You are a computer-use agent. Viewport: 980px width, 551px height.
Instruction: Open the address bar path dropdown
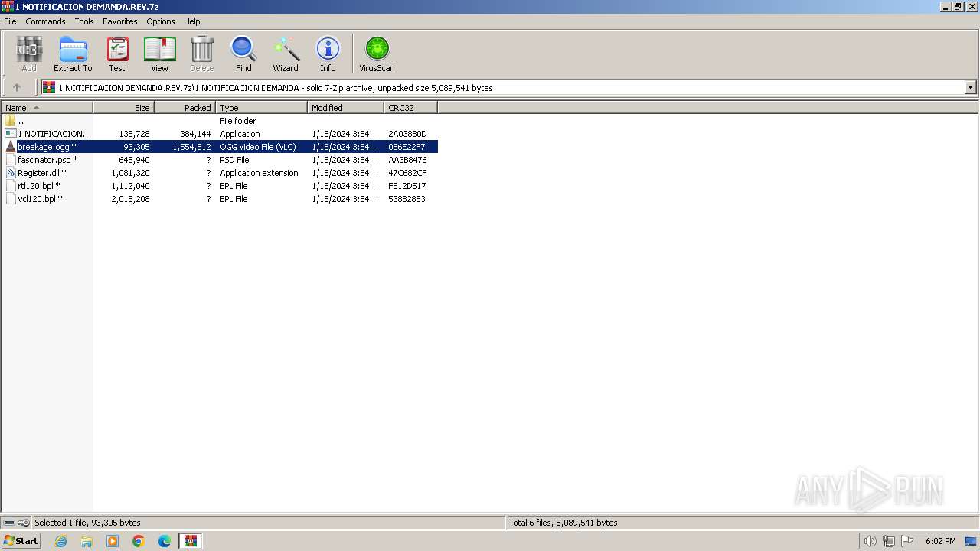971,87
